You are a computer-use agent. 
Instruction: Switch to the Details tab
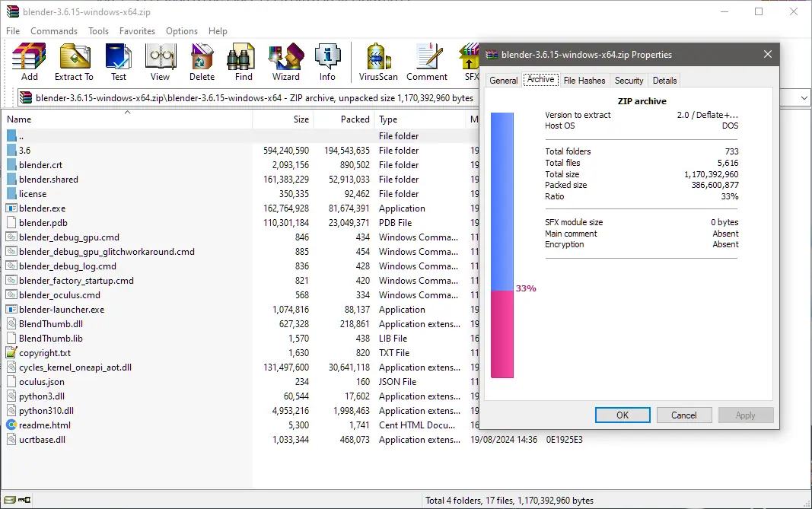(x=664, y=80)
